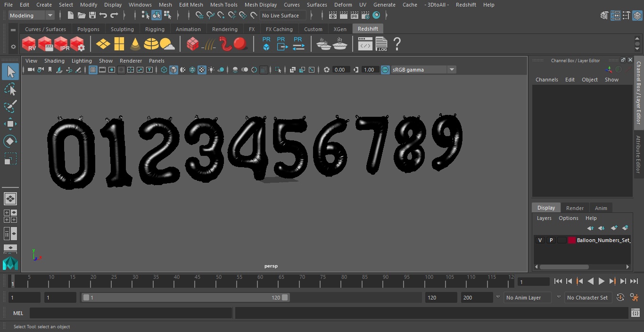This screenshot has height=332, width=644.
Task: Toggle auto keyframe button
Action: (620, 298)
